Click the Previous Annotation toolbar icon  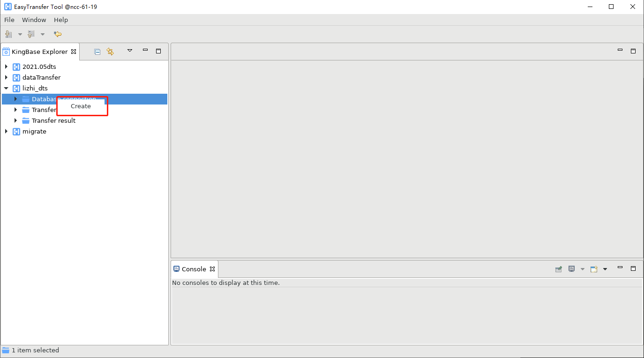pyautogui.click(x=31, y=34)
